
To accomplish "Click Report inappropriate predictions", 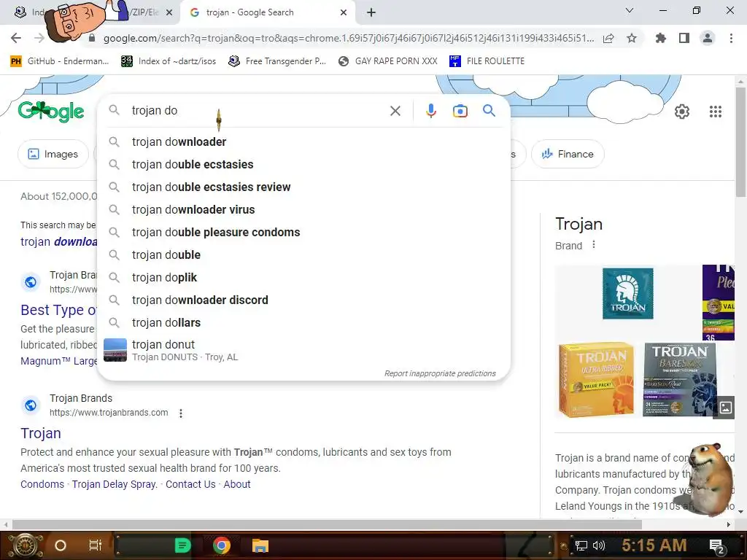I will coord(440,373).
